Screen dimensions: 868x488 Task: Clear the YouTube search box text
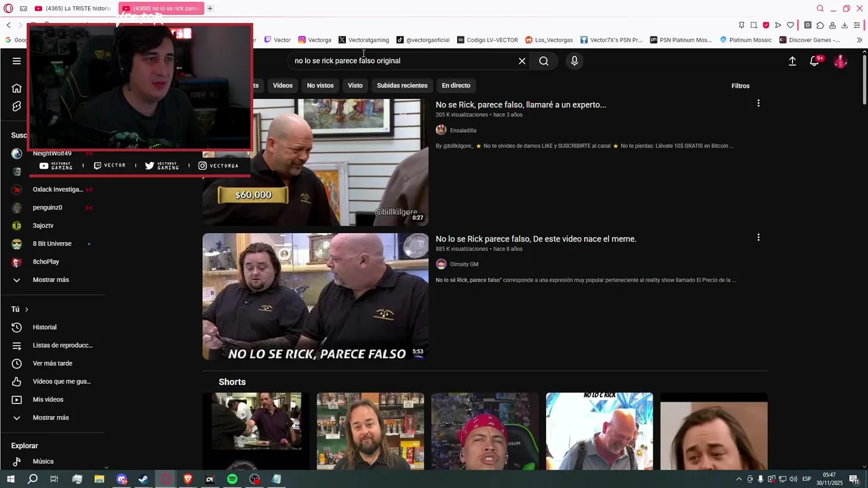[522, 61]
